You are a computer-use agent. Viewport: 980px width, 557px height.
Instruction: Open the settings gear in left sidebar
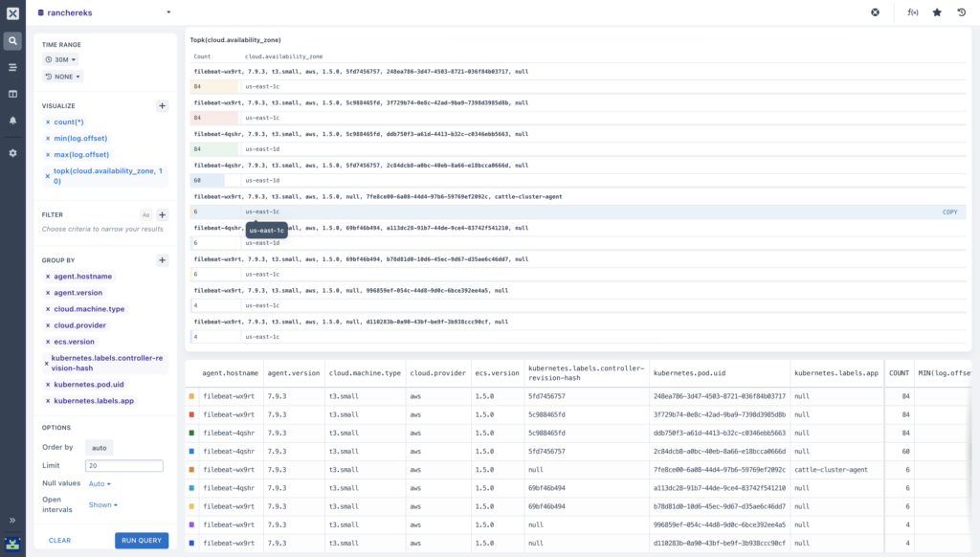point(12,153)
